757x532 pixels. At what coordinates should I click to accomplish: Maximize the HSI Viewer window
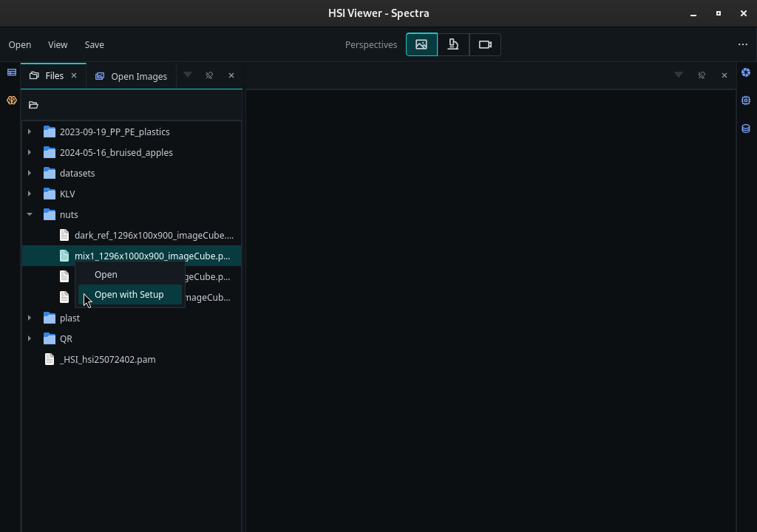click(x=719, y=13)
